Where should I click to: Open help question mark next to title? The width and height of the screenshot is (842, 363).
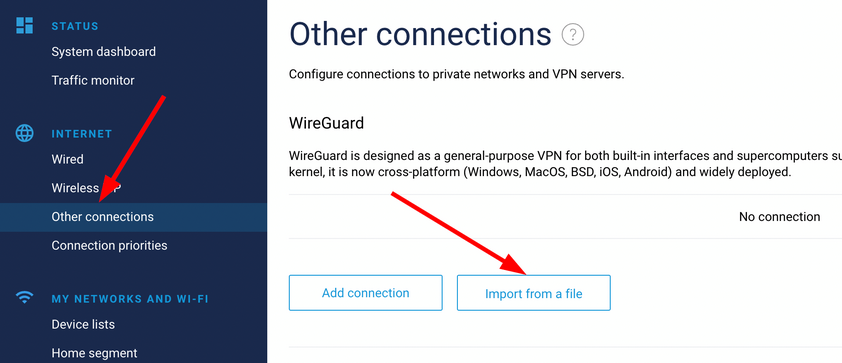tap(572, 35)
